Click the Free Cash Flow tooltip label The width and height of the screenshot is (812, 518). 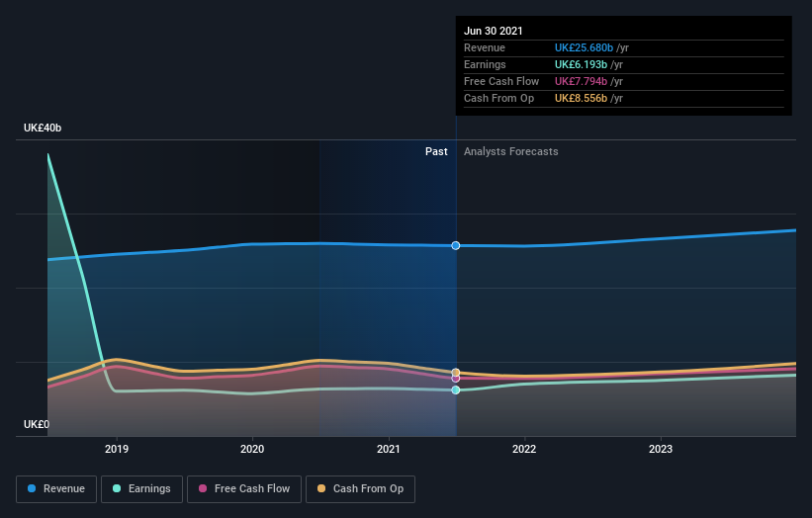pyautogui.click(x=501, y=82)
